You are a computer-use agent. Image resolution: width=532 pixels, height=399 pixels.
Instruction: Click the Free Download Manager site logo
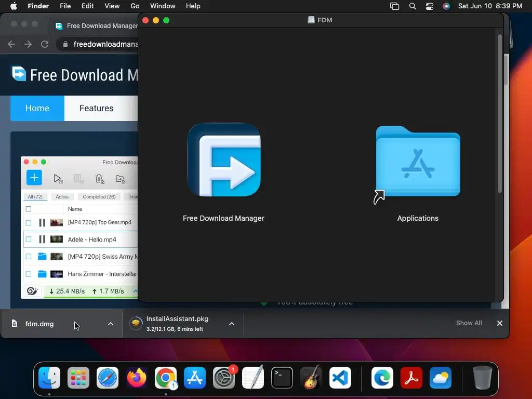point(19,74)
